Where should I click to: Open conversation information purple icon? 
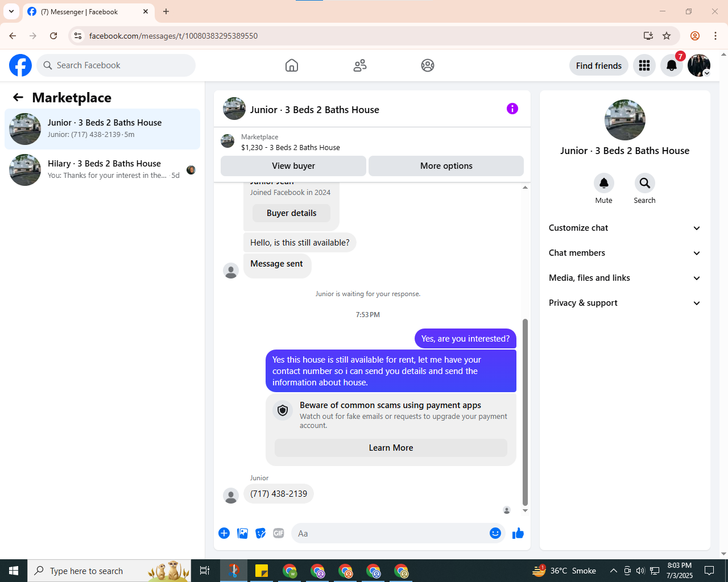click(x=512, y=109)
